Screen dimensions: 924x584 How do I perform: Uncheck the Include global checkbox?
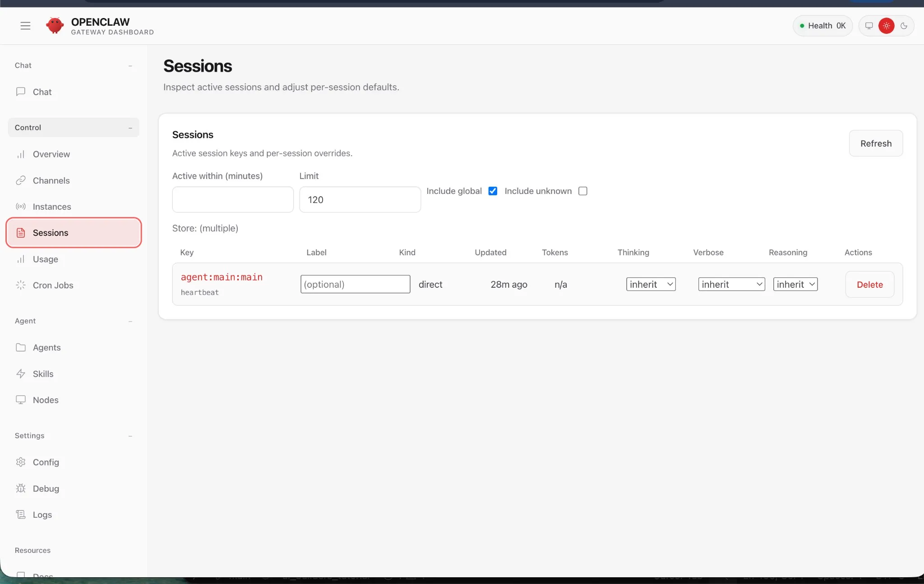[493, 191]
